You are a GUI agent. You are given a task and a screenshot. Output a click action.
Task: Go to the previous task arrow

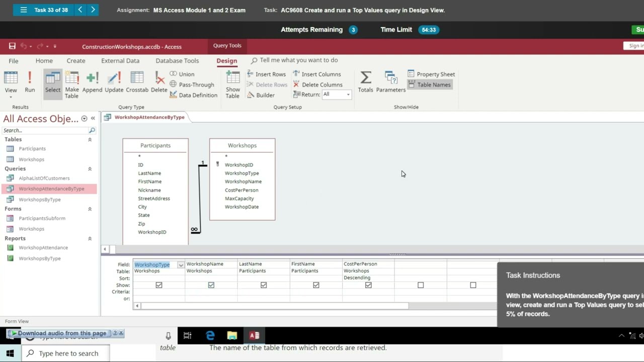tap(80, 10)
